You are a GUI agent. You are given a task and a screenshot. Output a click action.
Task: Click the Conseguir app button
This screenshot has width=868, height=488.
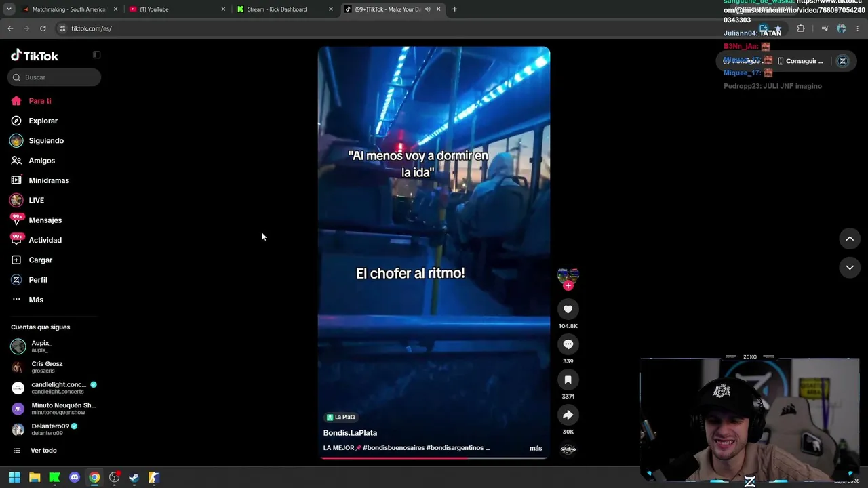800,61
